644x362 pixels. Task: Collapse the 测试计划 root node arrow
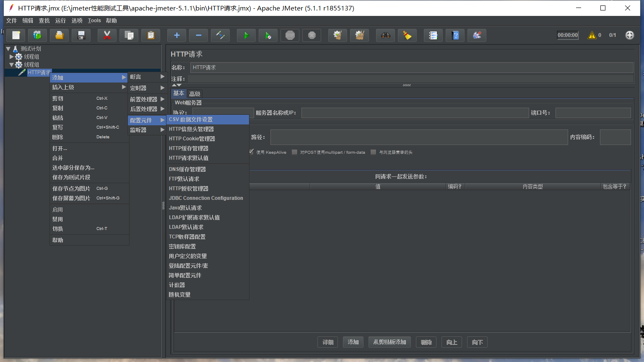click(8, 49)
